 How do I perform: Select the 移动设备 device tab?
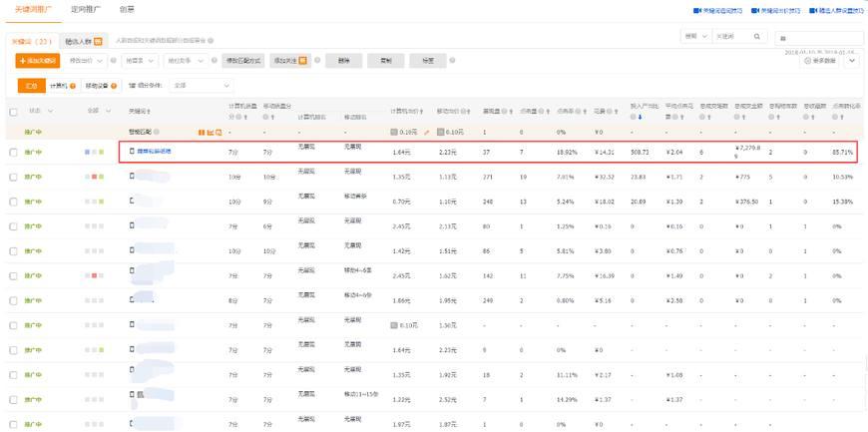point(101,86)
